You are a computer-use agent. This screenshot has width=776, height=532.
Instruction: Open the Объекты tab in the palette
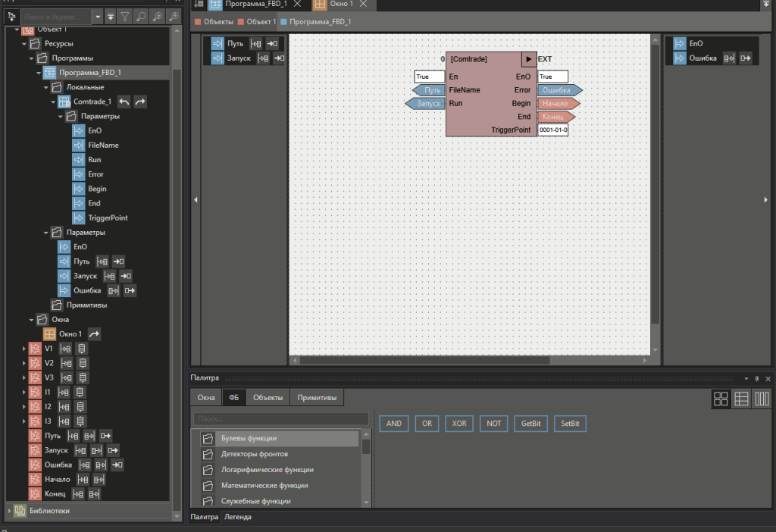pos(268,397)
